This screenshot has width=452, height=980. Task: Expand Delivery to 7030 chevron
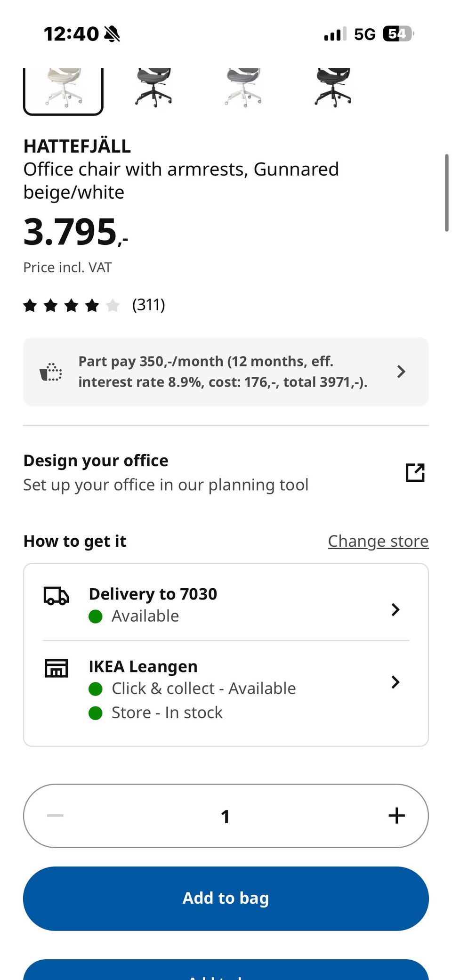395,609
